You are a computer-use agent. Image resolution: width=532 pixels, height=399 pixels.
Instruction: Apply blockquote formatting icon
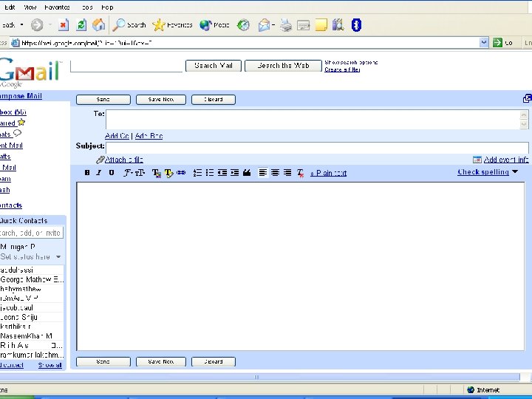click(247, 173)
